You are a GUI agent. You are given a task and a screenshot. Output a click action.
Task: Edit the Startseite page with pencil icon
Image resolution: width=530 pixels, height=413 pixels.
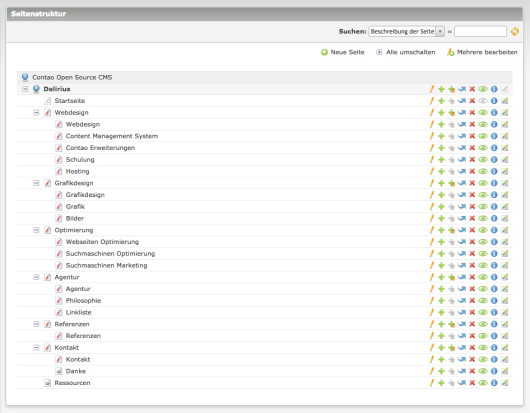431,101
